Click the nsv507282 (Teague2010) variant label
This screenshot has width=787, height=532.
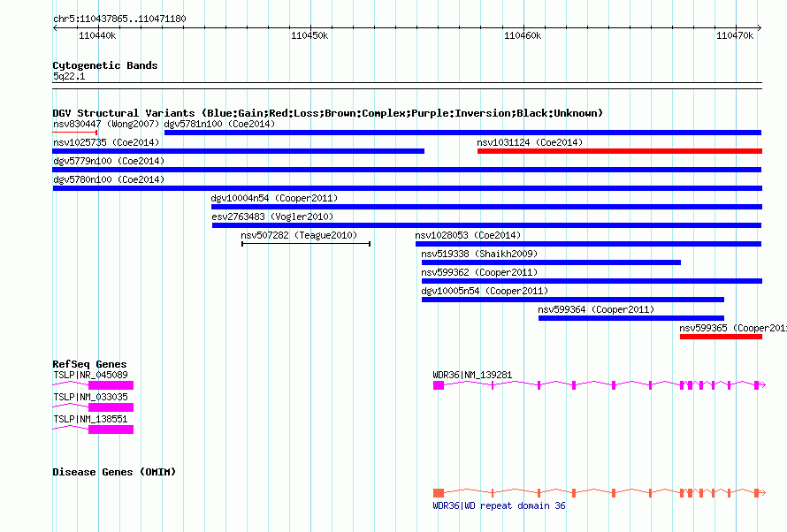[299, 235]
